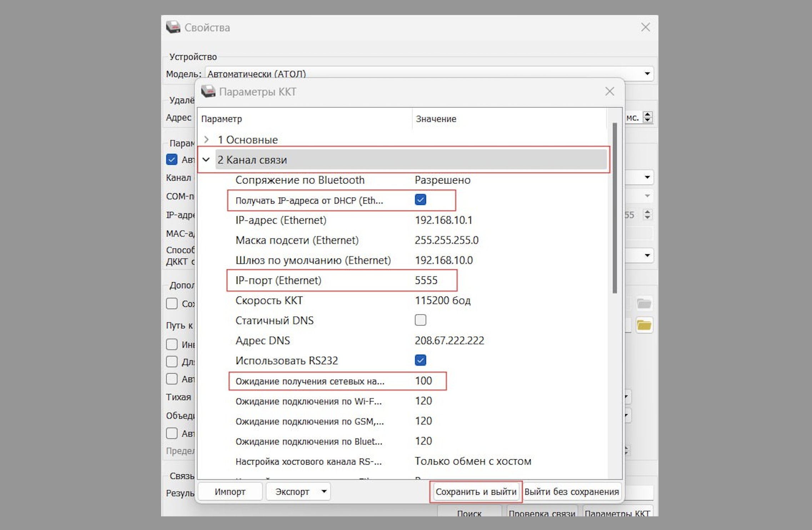This screenshot has height=530, width=812.
Task: Select the IP-порт (Ethernet) row
Action: [279, 280]
